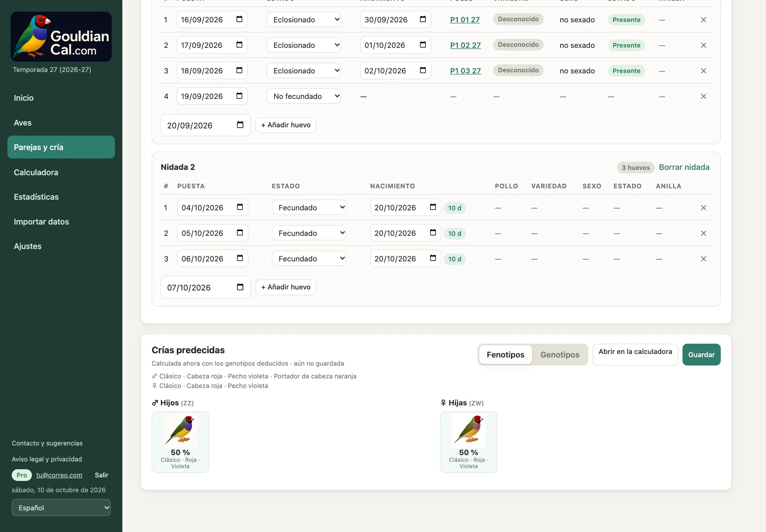Screen dimensions: 766x532
Task: Delete the No fecundado egg row
Action: point(704,96)
